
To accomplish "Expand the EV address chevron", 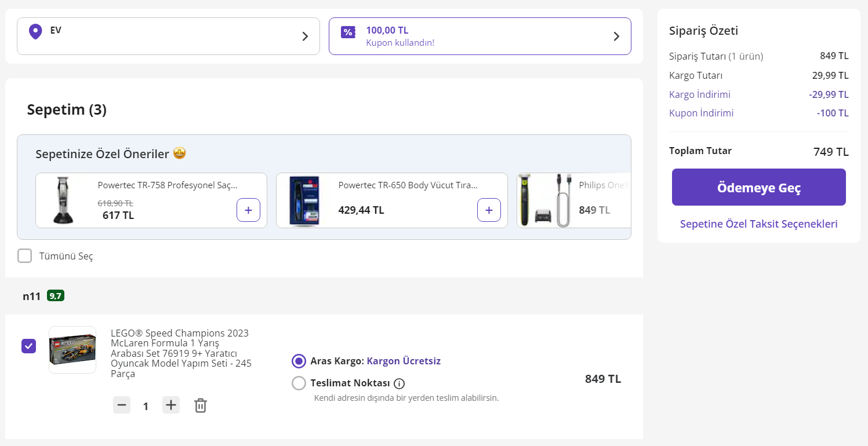I will (306, 36).
